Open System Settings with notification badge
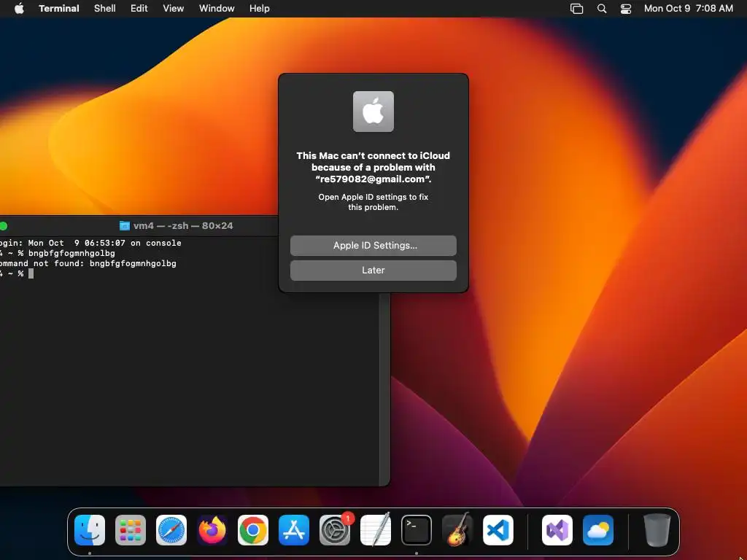The height and width of the screenshot is (560, 747). 335,530
